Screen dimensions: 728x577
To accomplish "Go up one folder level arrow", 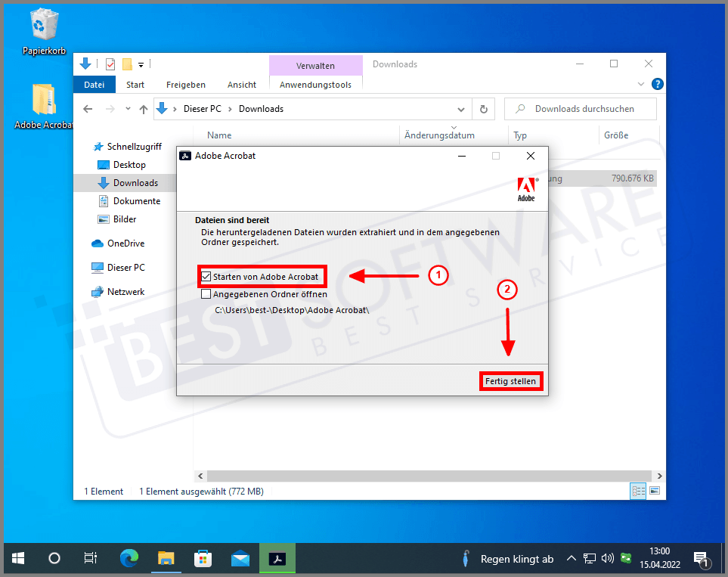I will coord(144,109).
